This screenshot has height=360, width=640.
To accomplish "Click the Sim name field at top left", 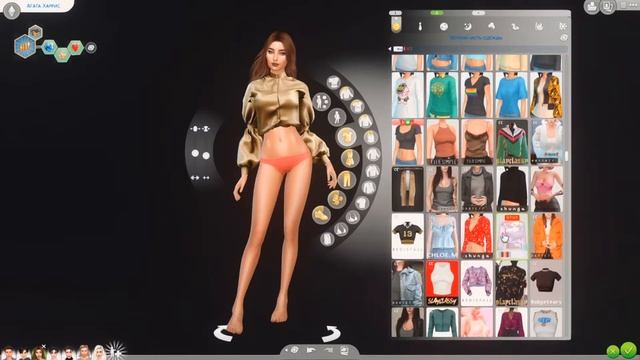I will click(44, 6).
